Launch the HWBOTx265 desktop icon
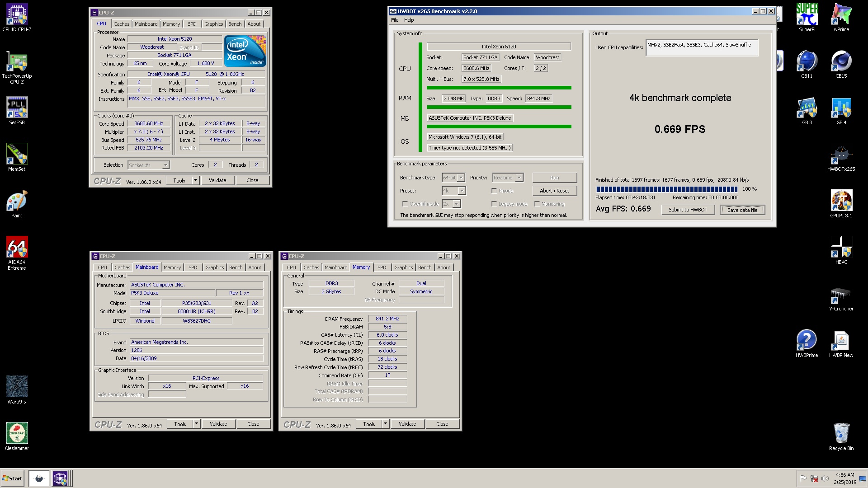868x488 pixels. tap(841, 158)
